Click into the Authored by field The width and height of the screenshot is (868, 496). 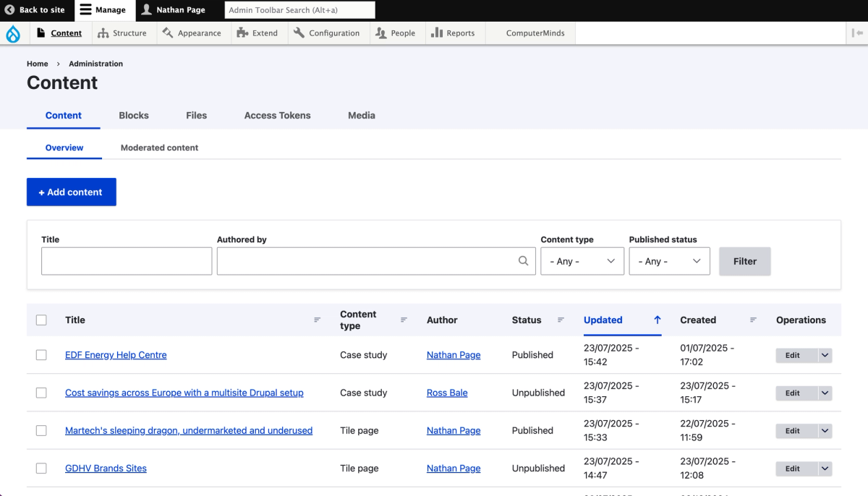point(376,261)
